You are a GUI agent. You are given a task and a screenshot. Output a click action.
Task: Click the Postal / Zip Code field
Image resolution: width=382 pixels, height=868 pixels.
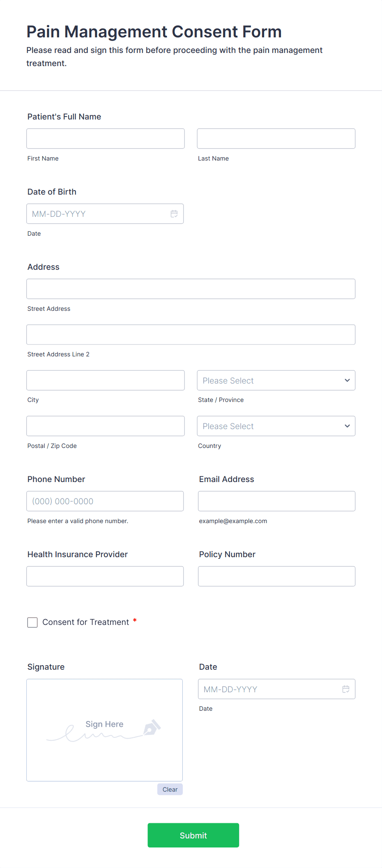105,426
